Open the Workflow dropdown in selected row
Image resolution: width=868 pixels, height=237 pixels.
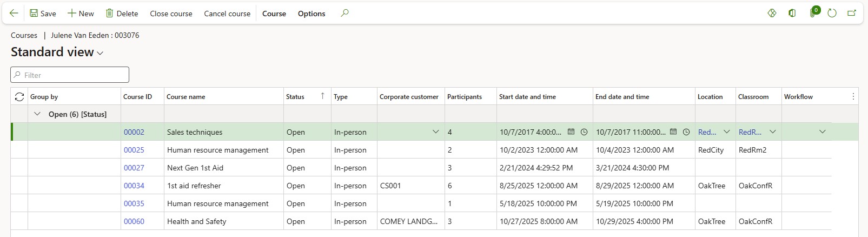coord(822,132)
